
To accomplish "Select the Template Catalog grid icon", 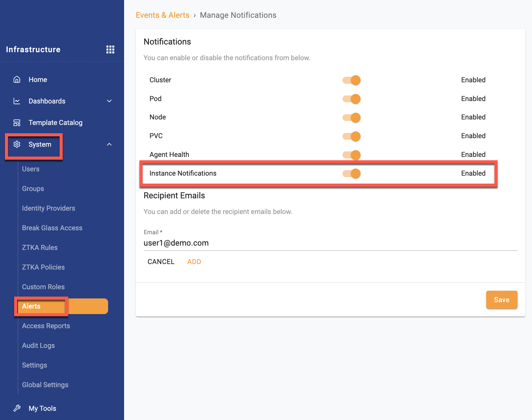I will coord(17,122).
